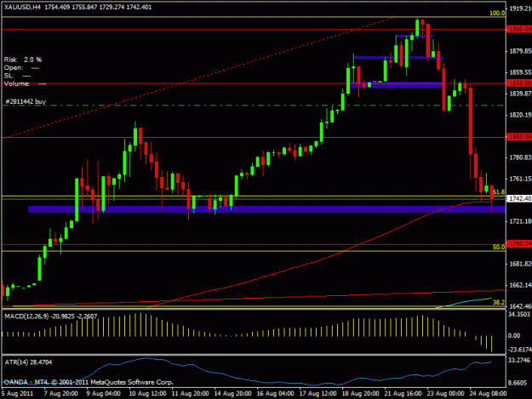Viewport: 532px width, 399px height.
Task: Click the ATR scale value 33.2746
Action: pyautogui.click(x=519, y=360)
